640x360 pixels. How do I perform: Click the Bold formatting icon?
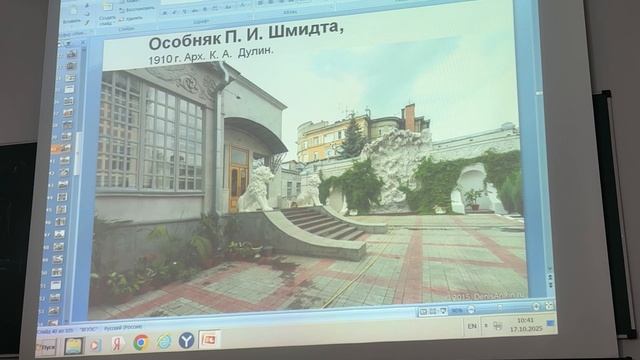pos(165,13)
